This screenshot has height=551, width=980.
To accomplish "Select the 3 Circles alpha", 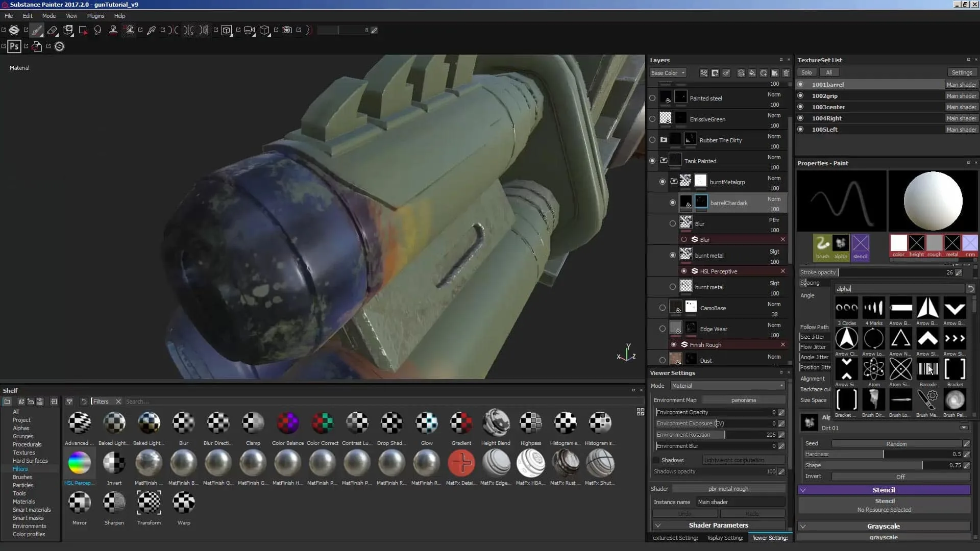I will pos(846,308).
